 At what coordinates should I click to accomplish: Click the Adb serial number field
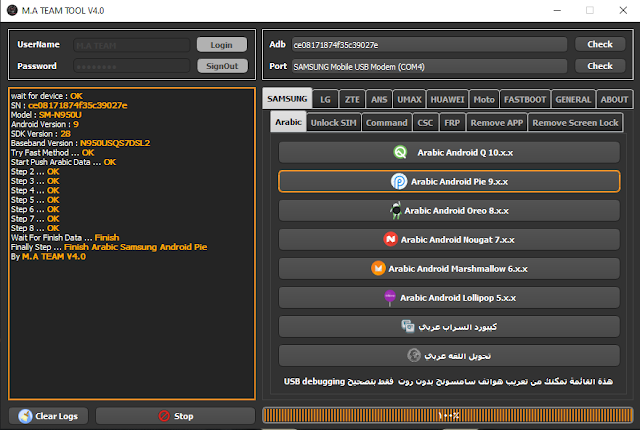click(429, 44)
